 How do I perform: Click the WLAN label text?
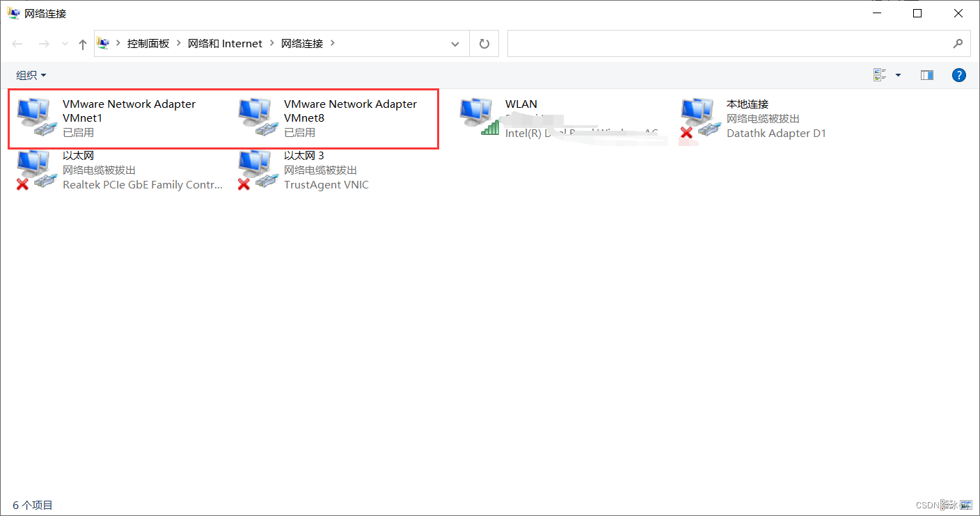521,104
